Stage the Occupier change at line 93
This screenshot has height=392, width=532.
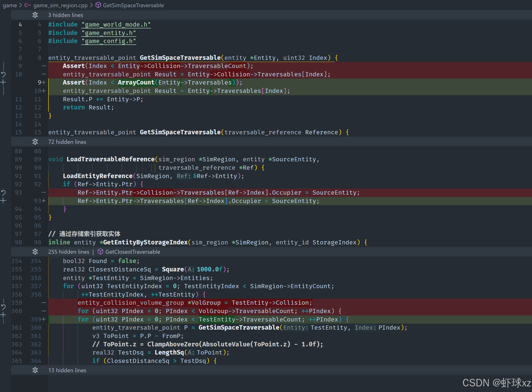click(x=3, y=201)
